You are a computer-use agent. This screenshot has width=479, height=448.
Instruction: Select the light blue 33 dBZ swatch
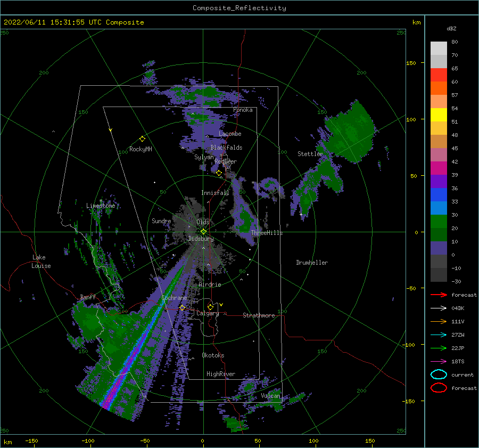point(439,208)
